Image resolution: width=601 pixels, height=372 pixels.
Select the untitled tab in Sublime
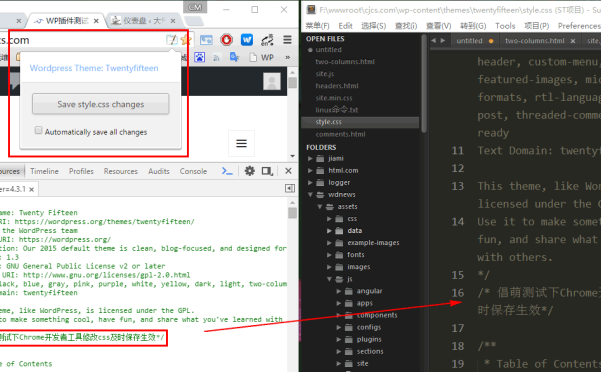[x=469, y=41]
